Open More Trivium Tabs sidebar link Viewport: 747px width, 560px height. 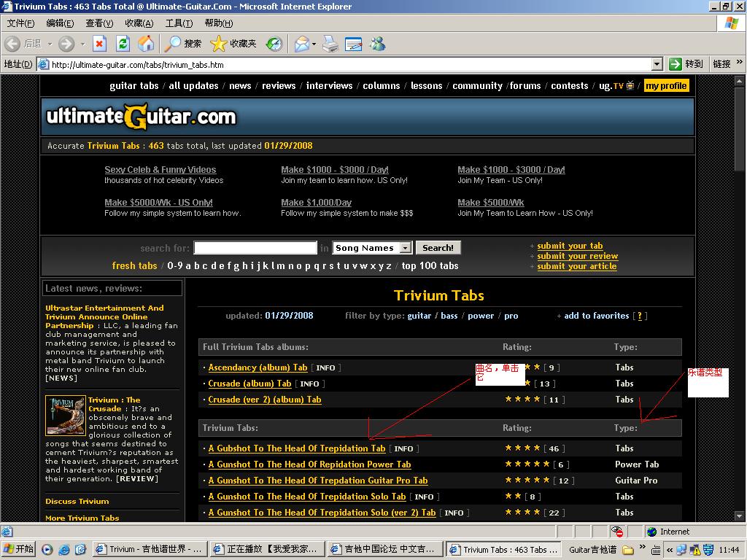point(82,518)
